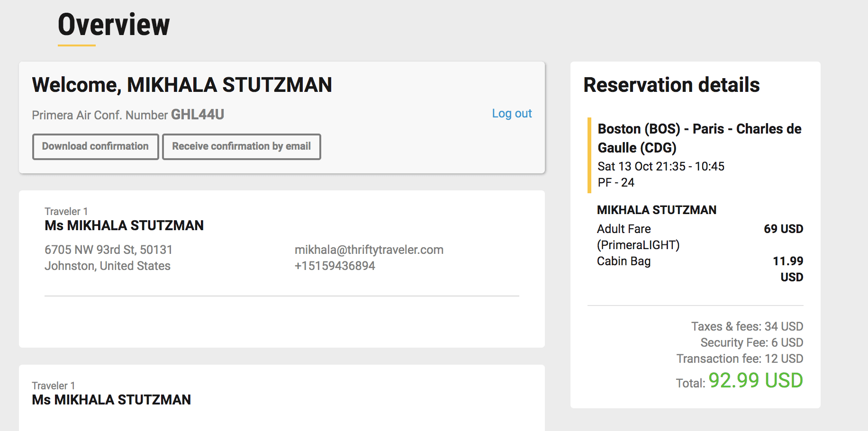The image size is (868, 431).
Task: Click the Download confirmation button
Action: pos(95,146)
